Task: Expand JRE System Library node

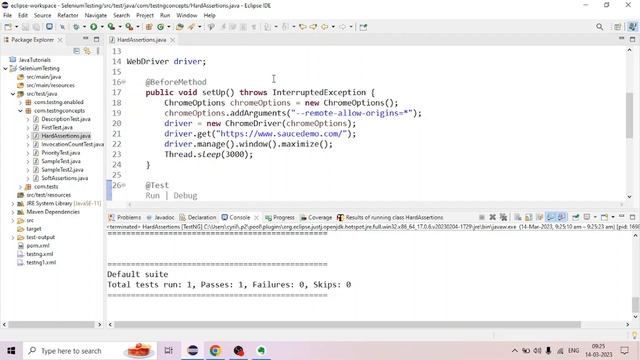Action: [x=13, y=204]
